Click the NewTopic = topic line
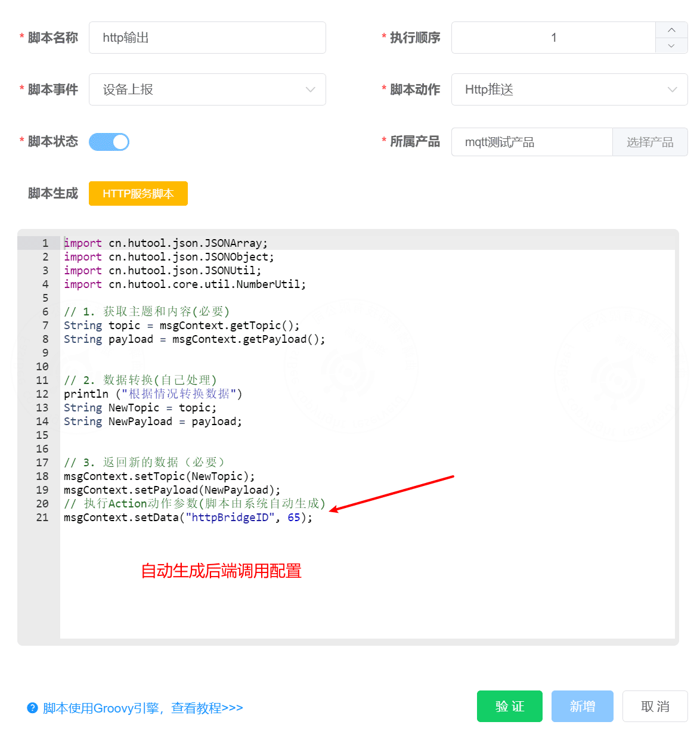Viewport: 700px width, 734px height. [x=140, y=408]
